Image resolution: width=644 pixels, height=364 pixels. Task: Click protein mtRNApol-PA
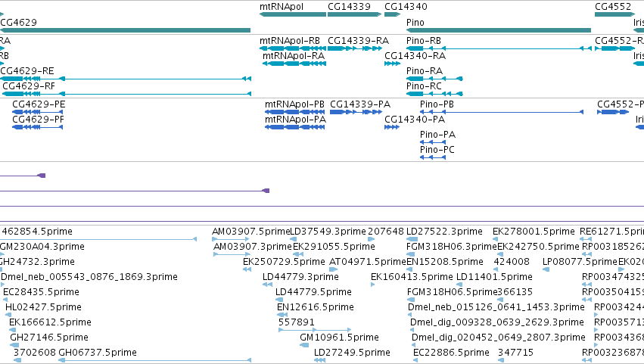point(295,120)
